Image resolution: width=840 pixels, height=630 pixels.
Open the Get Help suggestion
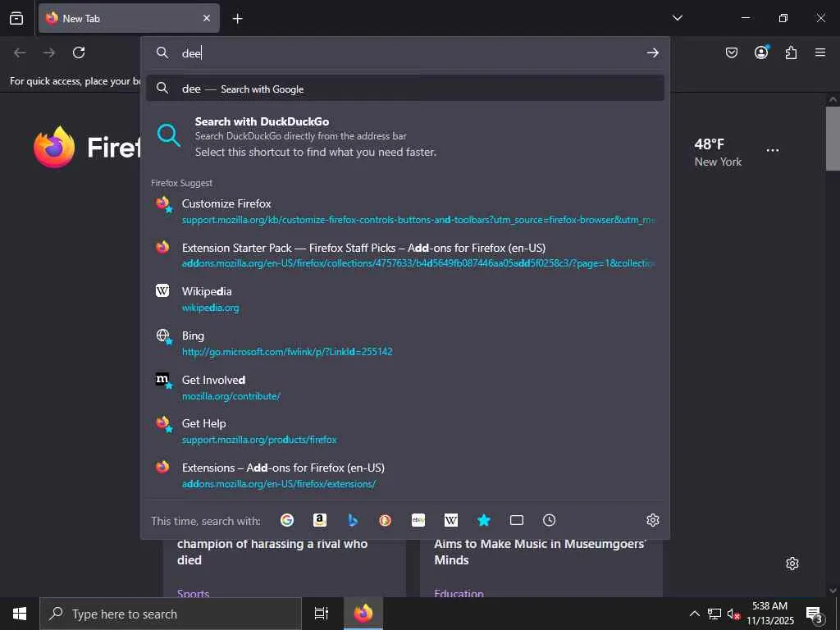[405, 431]
